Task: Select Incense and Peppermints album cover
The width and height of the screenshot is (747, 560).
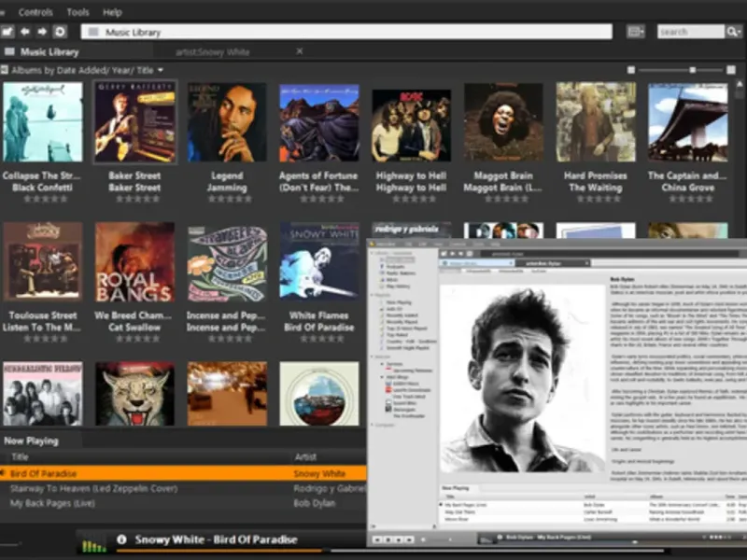Action: 227,263
